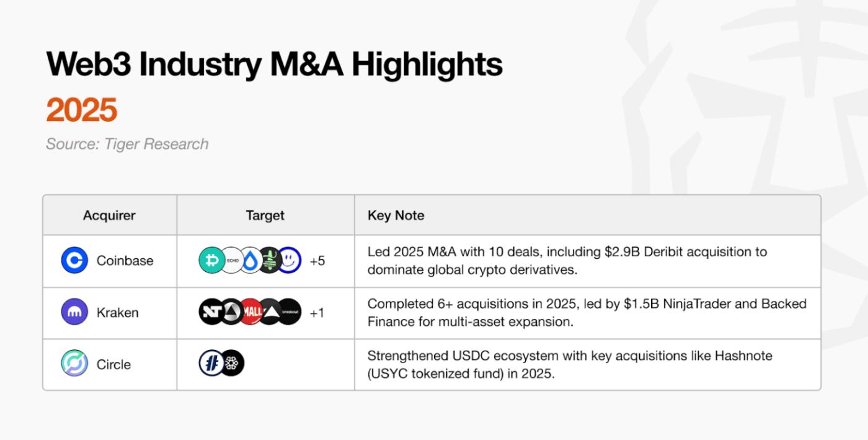Click the black hexagon-flower target icon
The width and height of the screenshot is (868, 440).
232,364
